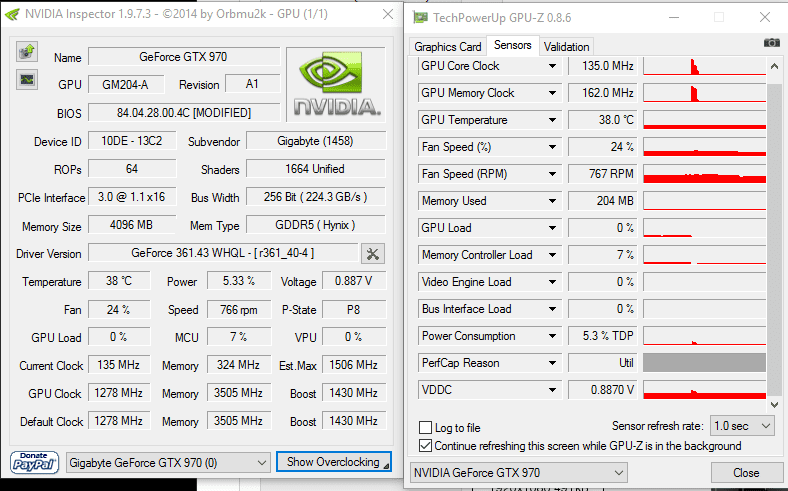Screen dimensions: 788x491
Task: Open the Fan Speed (%) sensor dropdown
Action: [552, 147]
